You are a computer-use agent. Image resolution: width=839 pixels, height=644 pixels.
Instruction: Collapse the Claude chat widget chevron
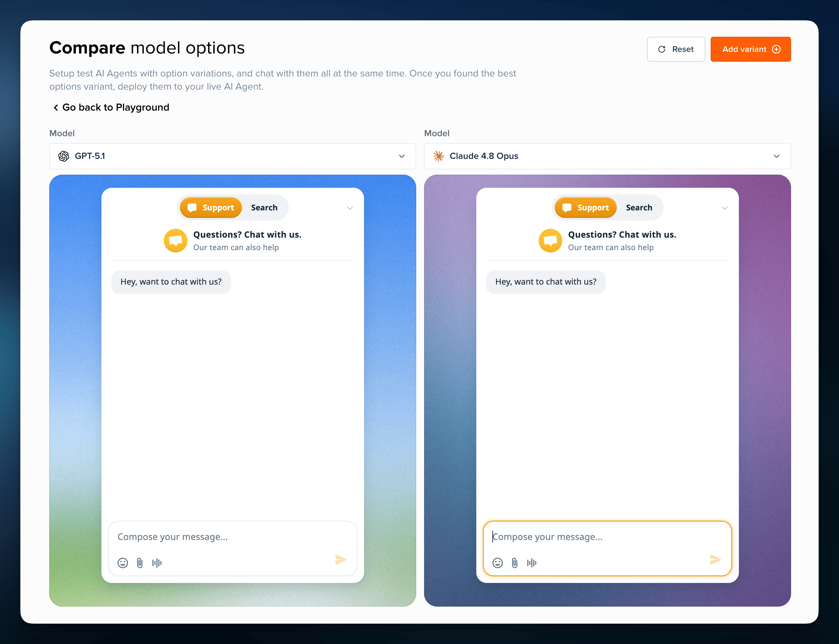724,208
